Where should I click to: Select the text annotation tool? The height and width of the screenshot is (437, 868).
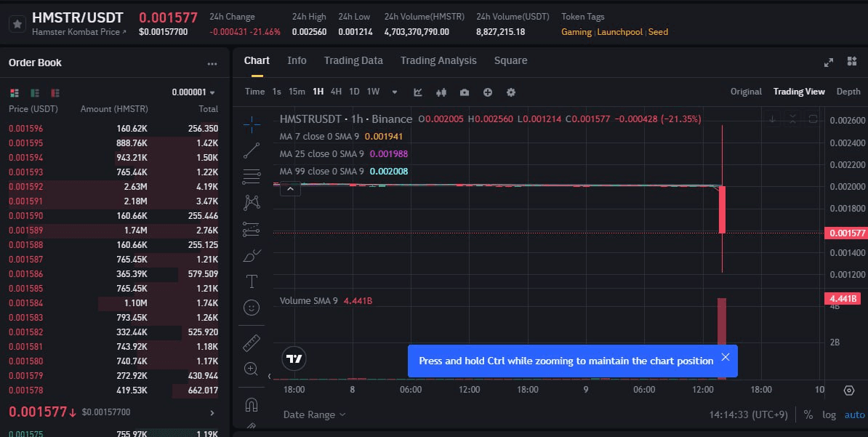coord(252,281)
